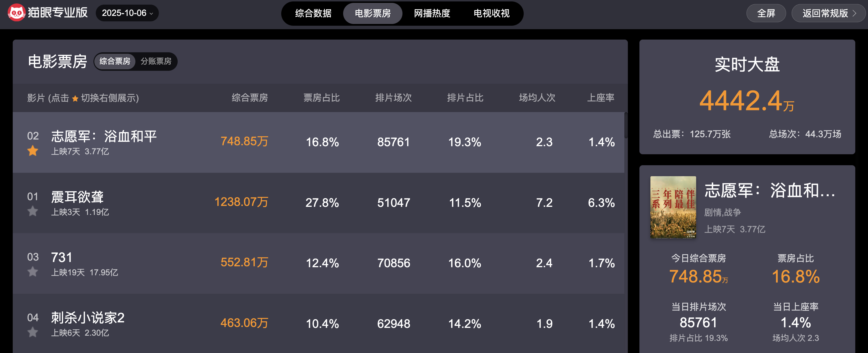Switch to the 综合数据 tab
This screenshot has width=868, height=353.
point(313,14)
